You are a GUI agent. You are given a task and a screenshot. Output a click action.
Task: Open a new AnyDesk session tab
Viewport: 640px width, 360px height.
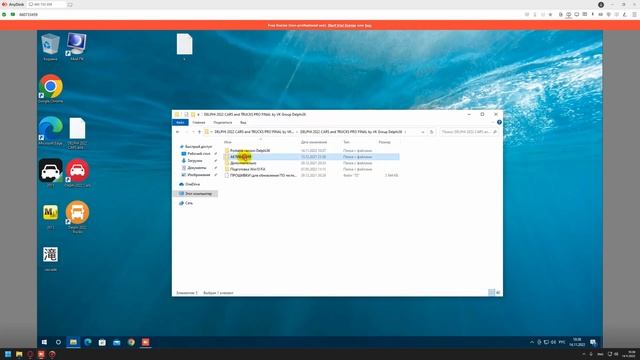click(70, 4)
